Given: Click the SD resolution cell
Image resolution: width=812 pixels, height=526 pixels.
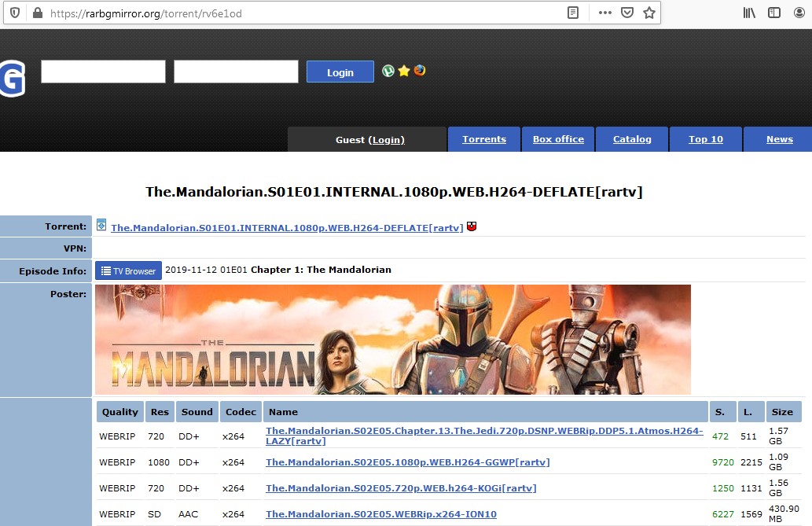Looking at the screenshot, I should click(154, 513).
